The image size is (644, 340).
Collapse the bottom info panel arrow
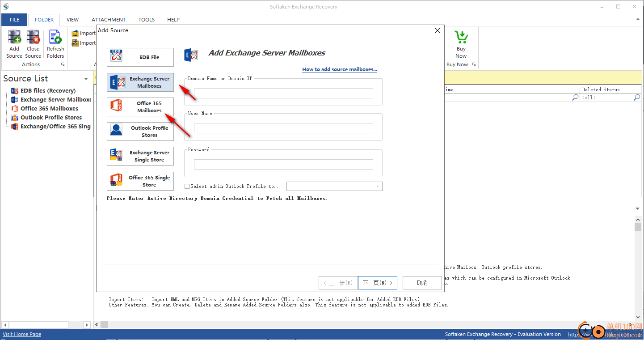point(638,209)
